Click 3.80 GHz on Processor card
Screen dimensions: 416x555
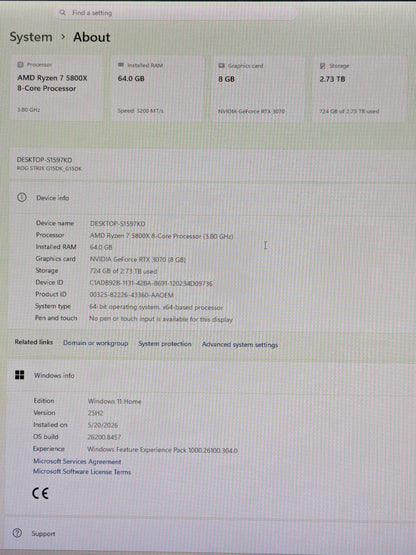point(29,110)
